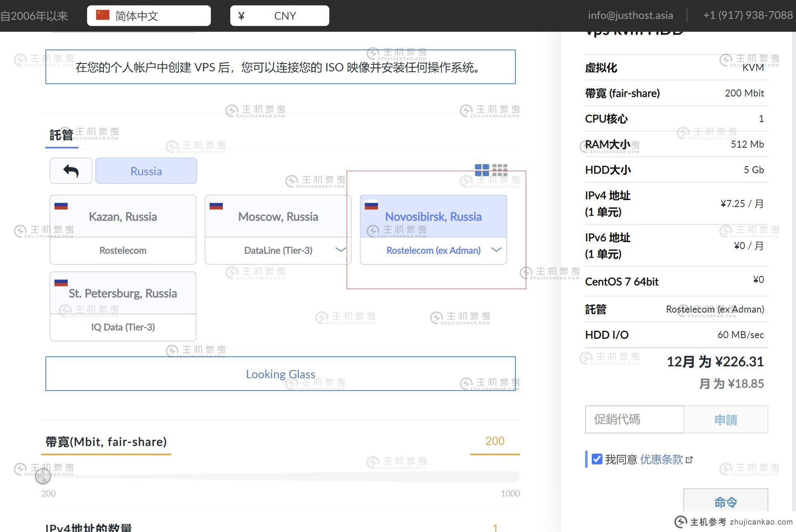
Task: Click the ¥0 / 月 IPv6 price
Action: coord(749,246)
